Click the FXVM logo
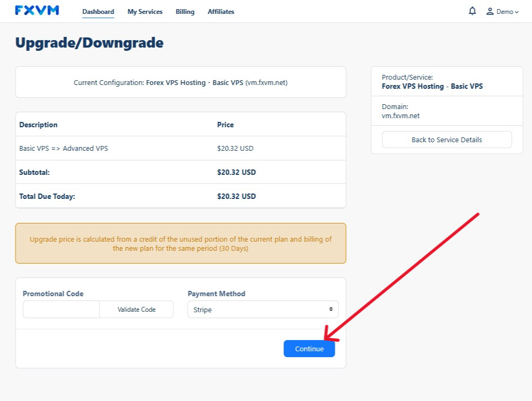The width and height of the screenshot is (532, 401). tap(37, 11)
